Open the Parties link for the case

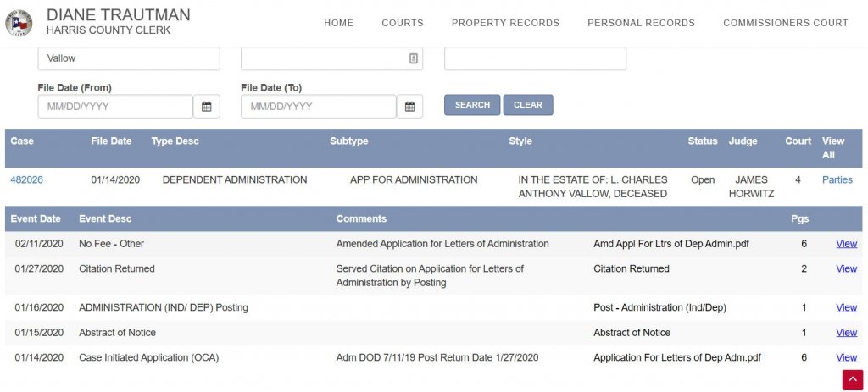point(837,179)
